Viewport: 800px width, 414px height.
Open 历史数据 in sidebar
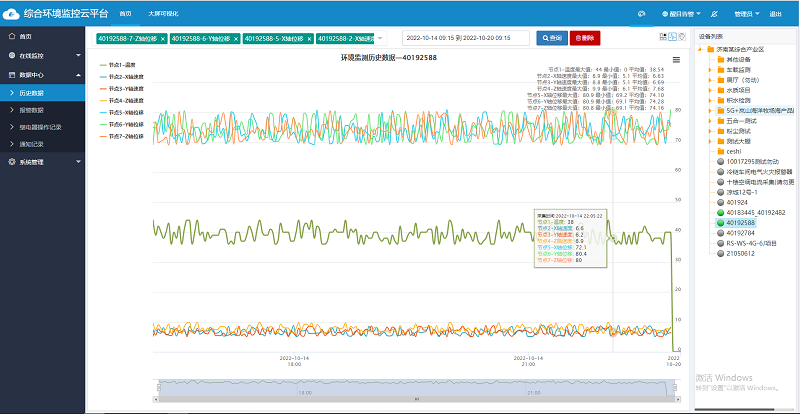tap(42, 93)
